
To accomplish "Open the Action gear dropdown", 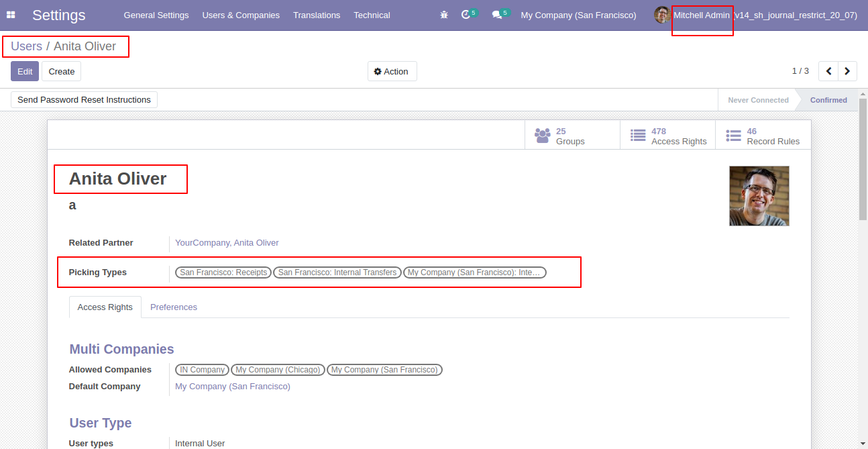I will click(392, 71).
